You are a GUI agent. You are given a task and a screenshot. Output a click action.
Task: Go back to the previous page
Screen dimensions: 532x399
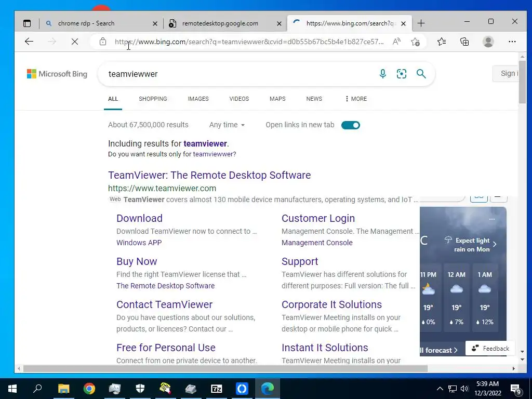click(29, 42)
